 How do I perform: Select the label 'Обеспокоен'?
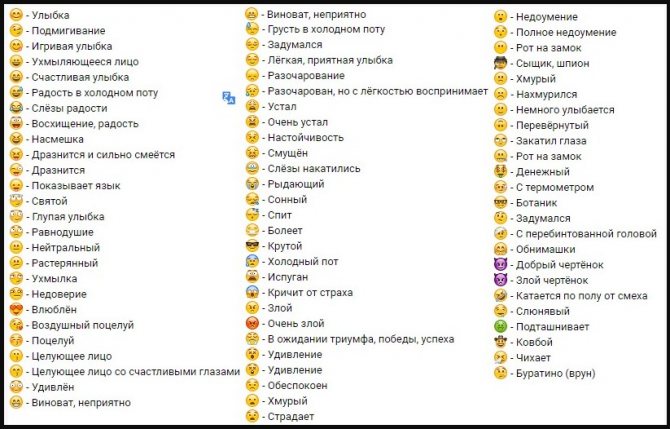click(x=297, y=385)
